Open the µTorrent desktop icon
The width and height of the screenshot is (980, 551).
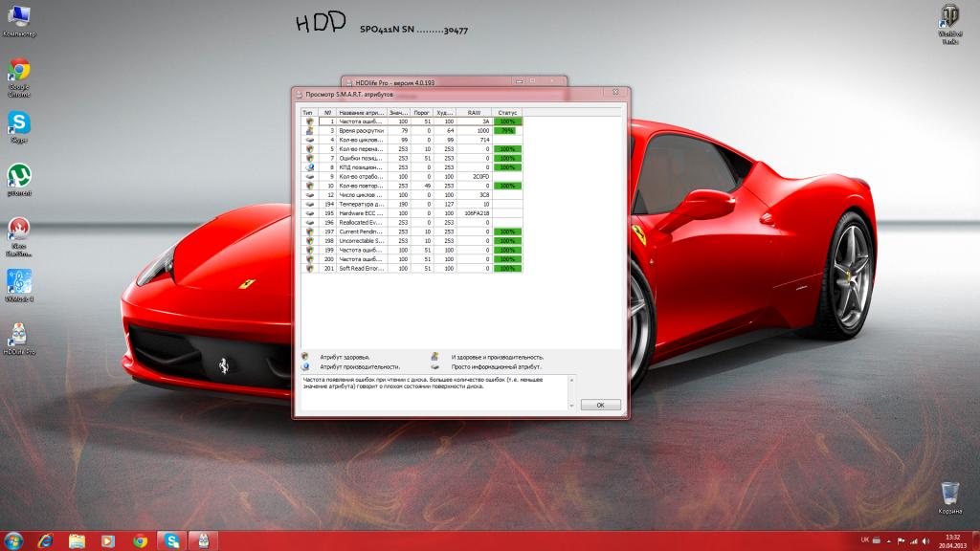coord(19,179)
